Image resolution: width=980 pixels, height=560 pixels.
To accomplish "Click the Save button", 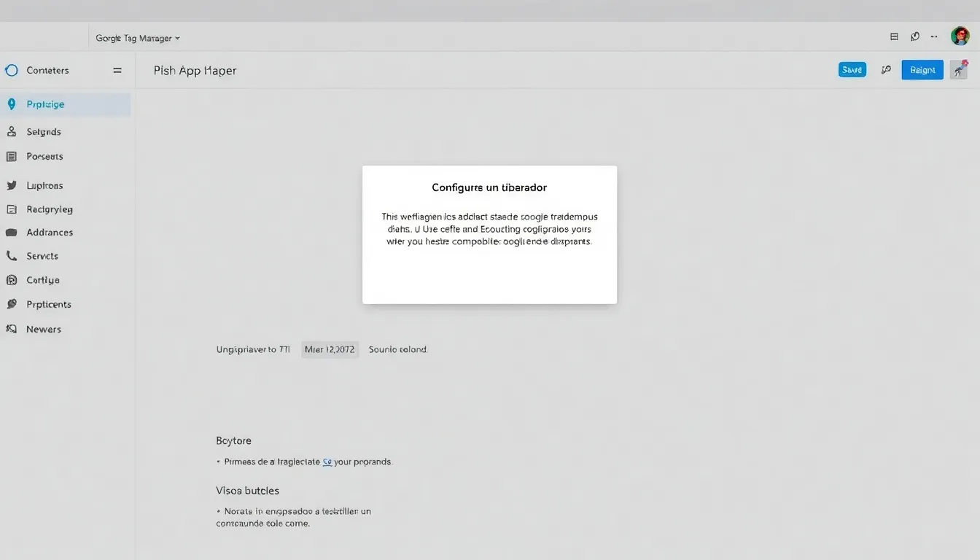I will 852,69.
